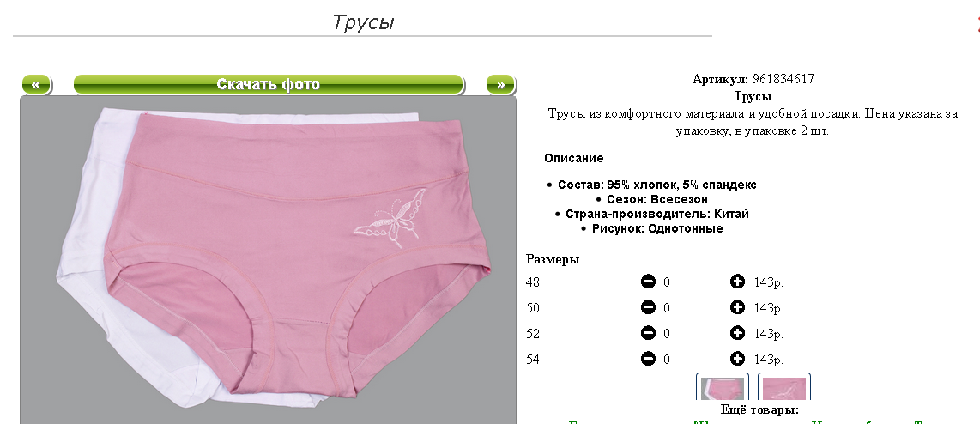The width and height of the screenshot is (980, 424).
Task: Increase quantity for size 54
Action: point(737,359)
